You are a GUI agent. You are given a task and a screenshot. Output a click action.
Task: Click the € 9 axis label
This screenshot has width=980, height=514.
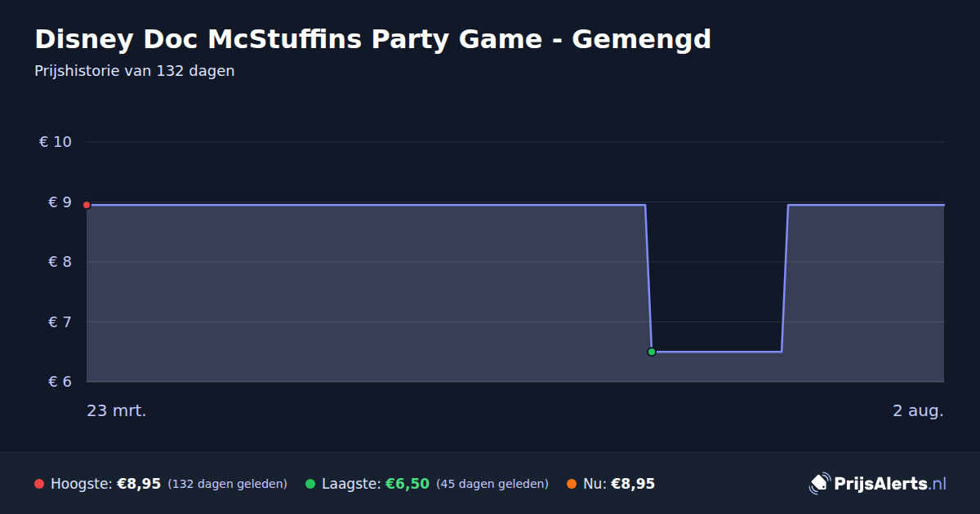click(x=60, y=202)
